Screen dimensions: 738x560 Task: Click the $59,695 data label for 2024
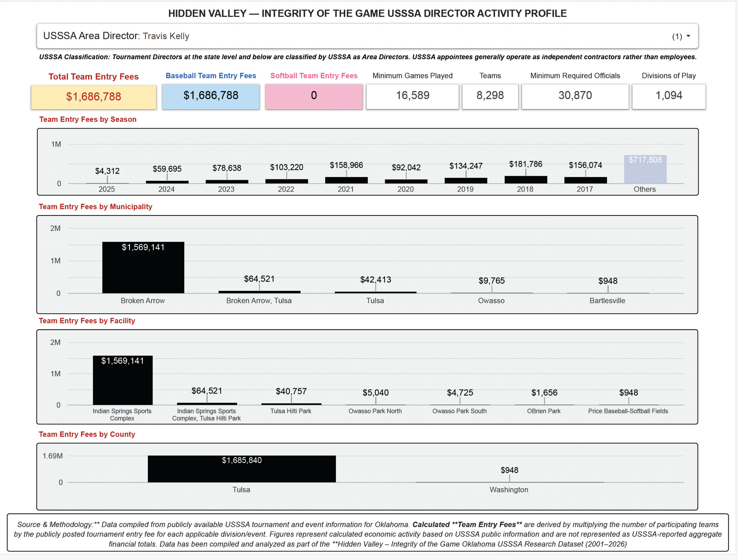tap(167, 169)
